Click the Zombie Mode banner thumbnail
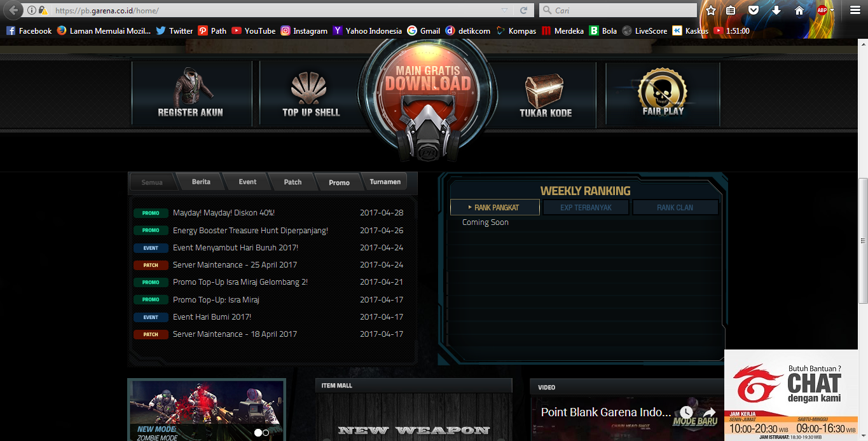Screen dimensions: 868x441 click(207, 410)
